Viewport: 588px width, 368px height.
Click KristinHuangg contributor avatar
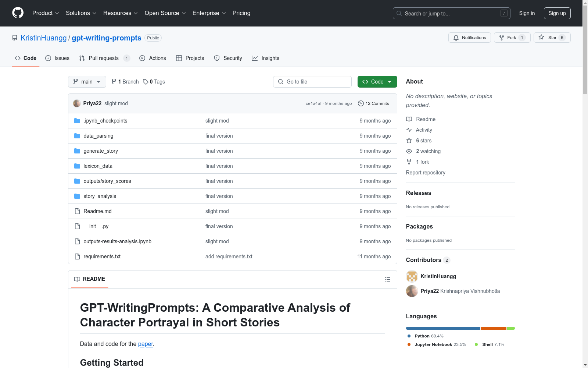click(x=412, y=276)
